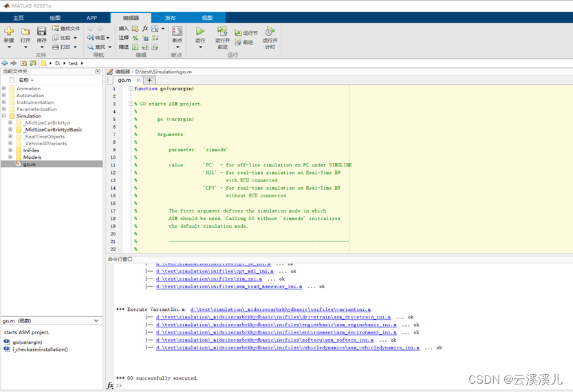The height and width of the screenshot is (392, 573).
Task: Click the back arrow in address bar
Action: [5, 63]
